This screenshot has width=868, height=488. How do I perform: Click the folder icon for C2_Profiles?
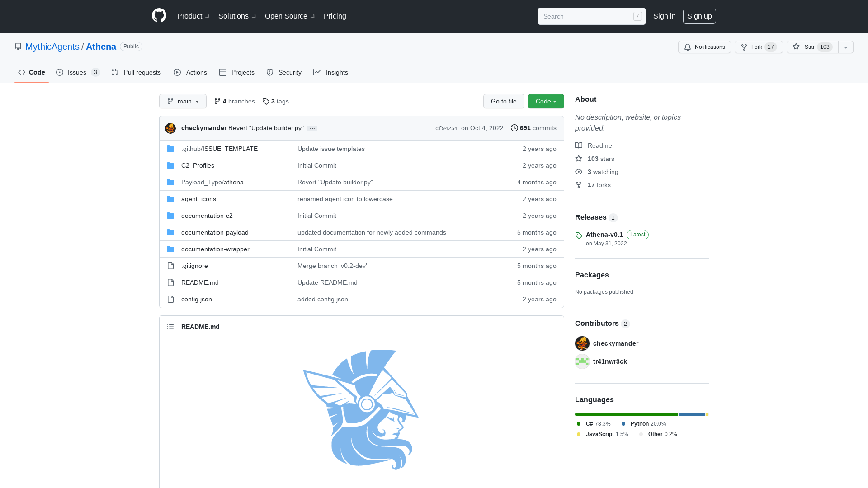[x=170, y=165]
